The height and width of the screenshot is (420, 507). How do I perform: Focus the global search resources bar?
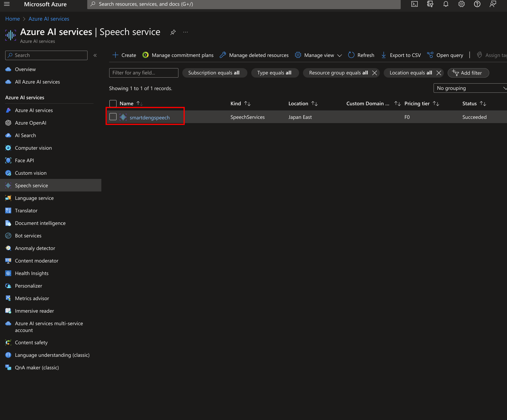[x=244, y=4]
